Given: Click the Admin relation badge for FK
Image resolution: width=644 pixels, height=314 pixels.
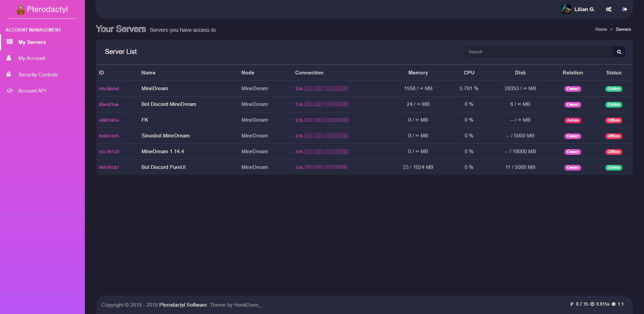Looking at the screenshot, I should click(573, 120).
